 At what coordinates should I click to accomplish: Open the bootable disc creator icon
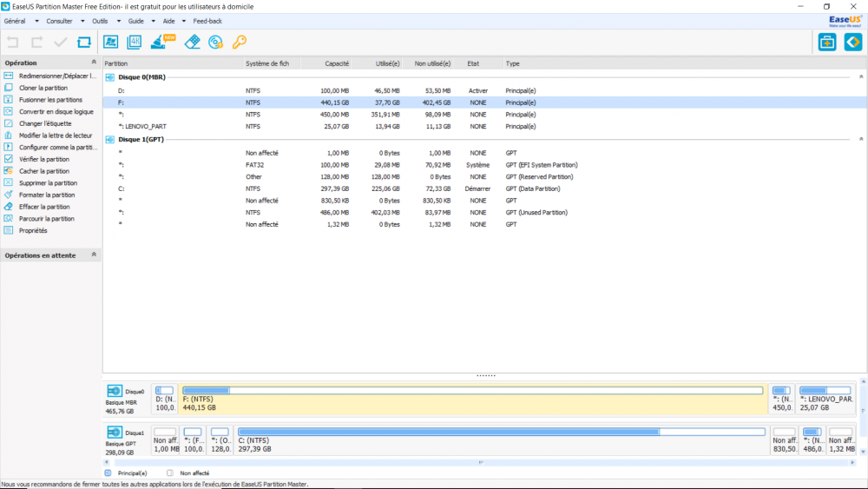[215, 42]
